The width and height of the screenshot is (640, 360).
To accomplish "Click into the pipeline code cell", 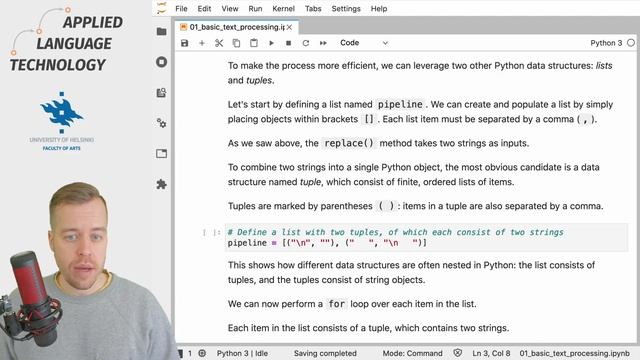I will 426,238.
